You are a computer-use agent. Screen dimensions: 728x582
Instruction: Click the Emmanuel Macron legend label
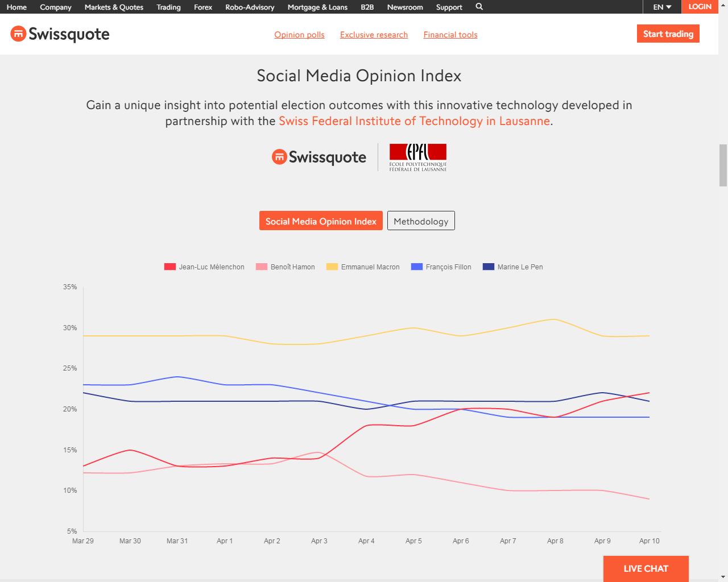point(370,267)
